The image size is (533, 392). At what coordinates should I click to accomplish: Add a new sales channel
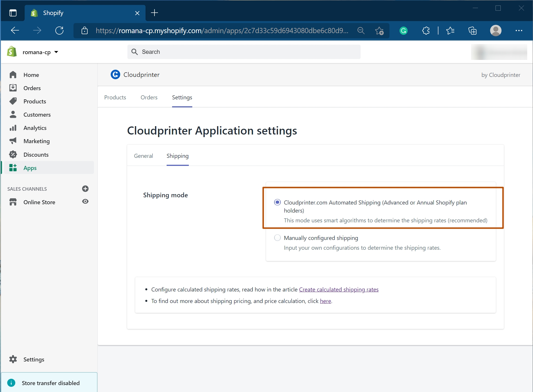[x=85, y=189]
